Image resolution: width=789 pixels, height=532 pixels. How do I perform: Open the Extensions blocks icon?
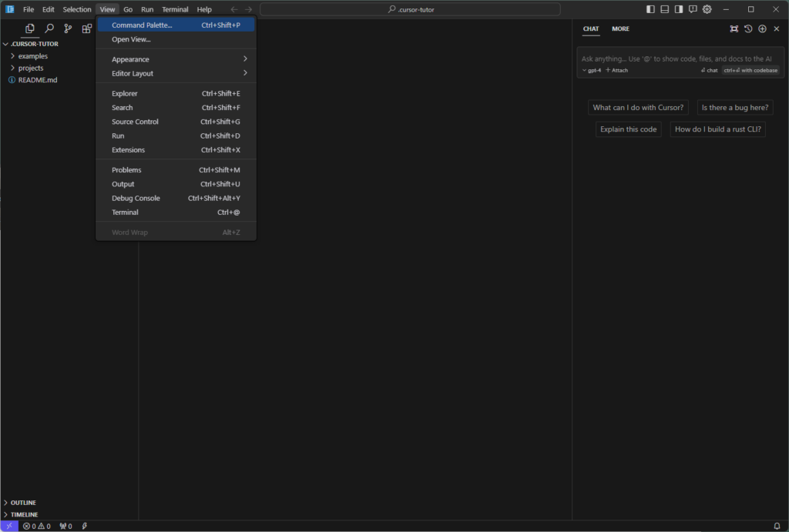point(87,28)
